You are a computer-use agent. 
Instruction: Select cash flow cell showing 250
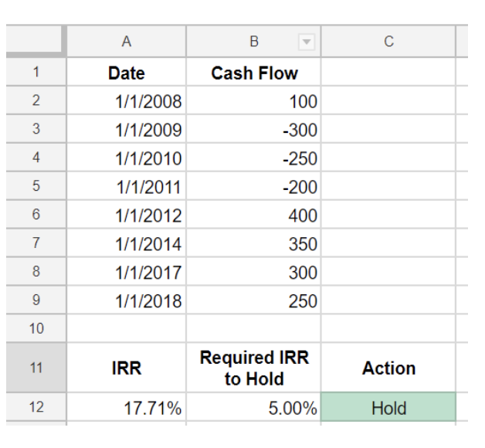point(253,300)
